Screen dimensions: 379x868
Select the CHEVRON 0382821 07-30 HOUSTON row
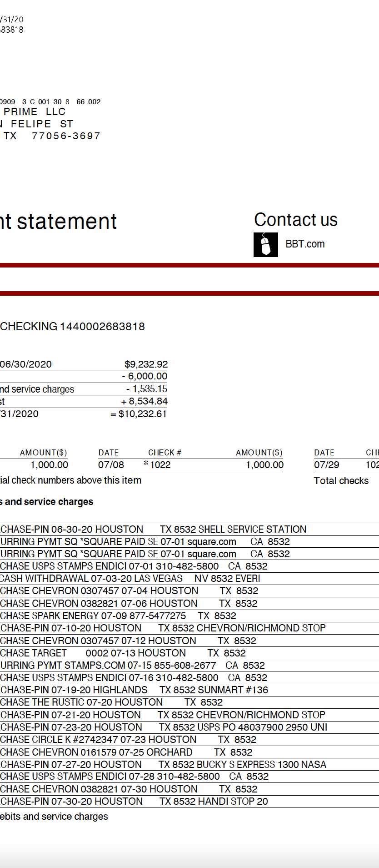pos(189,789)
